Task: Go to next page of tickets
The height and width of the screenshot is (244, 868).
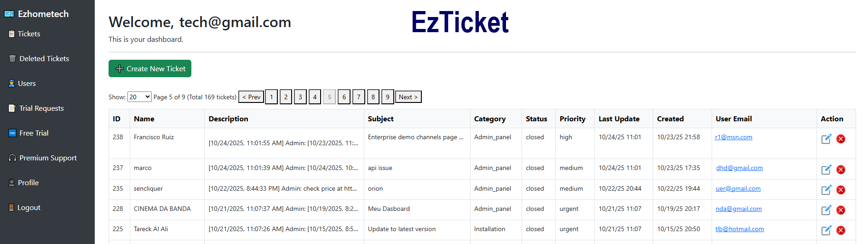Action: tap(408, 97)
